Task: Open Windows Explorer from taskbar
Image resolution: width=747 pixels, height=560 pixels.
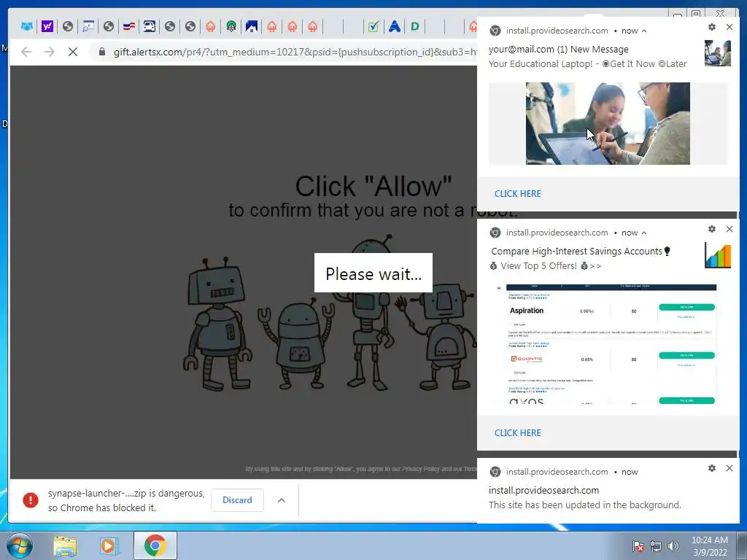Action: pos(65,546)
